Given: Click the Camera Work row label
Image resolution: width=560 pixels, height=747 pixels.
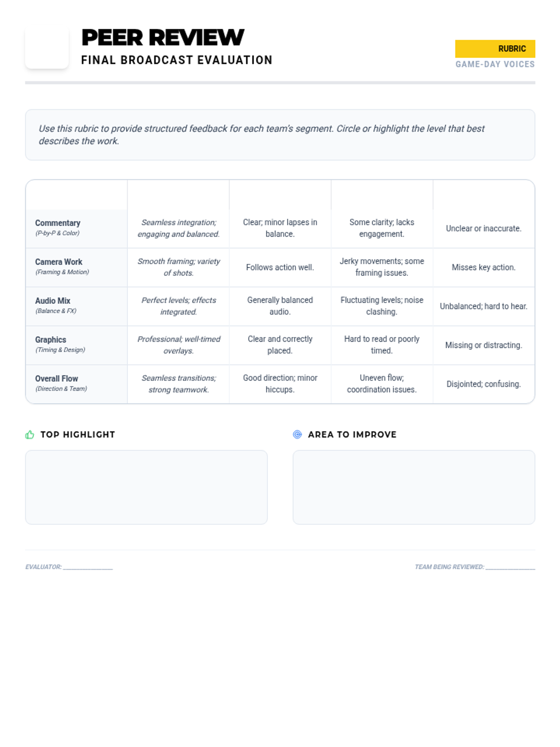Looking at the screenshot, I should (x=59, y=262).
